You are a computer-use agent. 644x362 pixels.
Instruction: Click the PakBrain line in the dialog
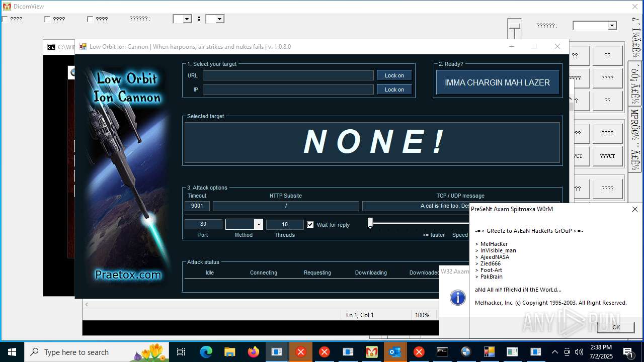(x=489, y=277)
